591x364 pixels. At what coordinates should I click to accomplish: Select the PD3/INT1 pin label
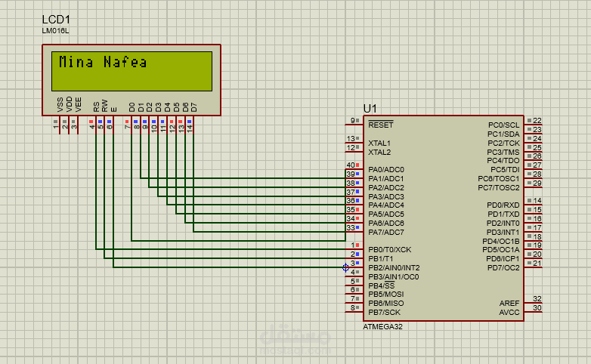pyautogui.click(x=503, y=232)
